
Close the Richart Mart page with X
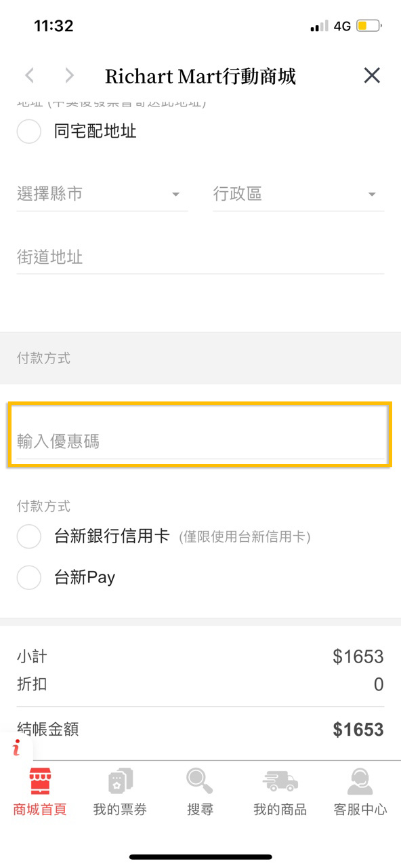click(x=372, y=75)
